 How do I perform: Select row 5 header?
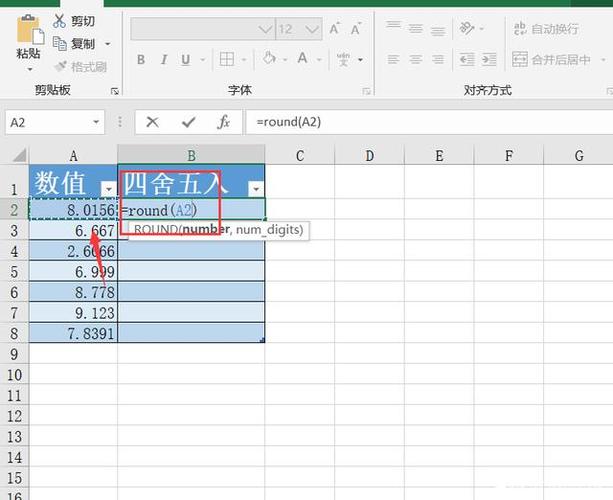[14, 272]
